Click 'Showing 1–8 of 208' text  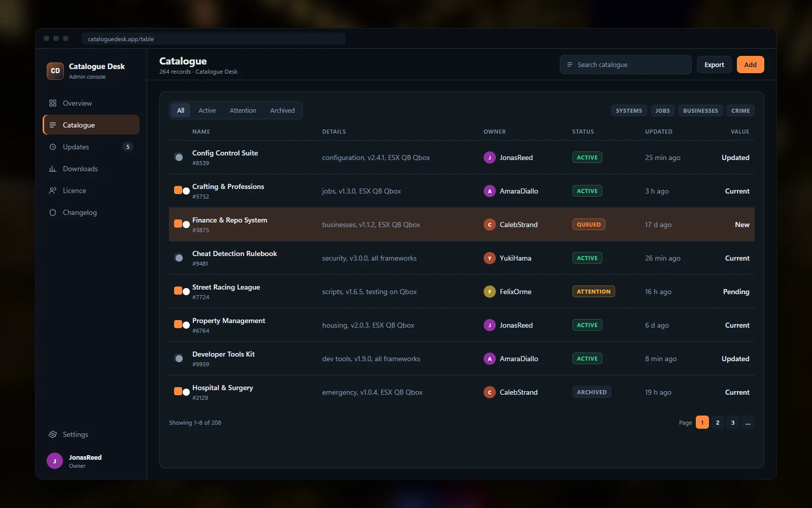pyautogui.click(x=195, y=423)
